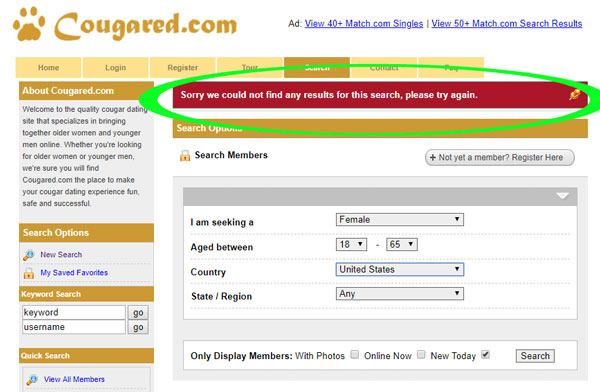Open My Saved Favorites link

tap(74, 273)
